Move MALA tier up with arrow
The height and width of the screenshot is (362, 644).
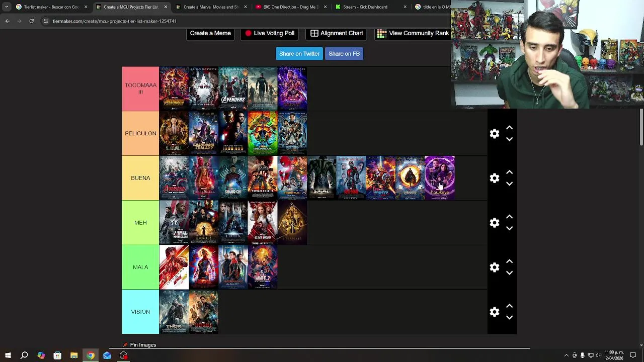[509, 261]
